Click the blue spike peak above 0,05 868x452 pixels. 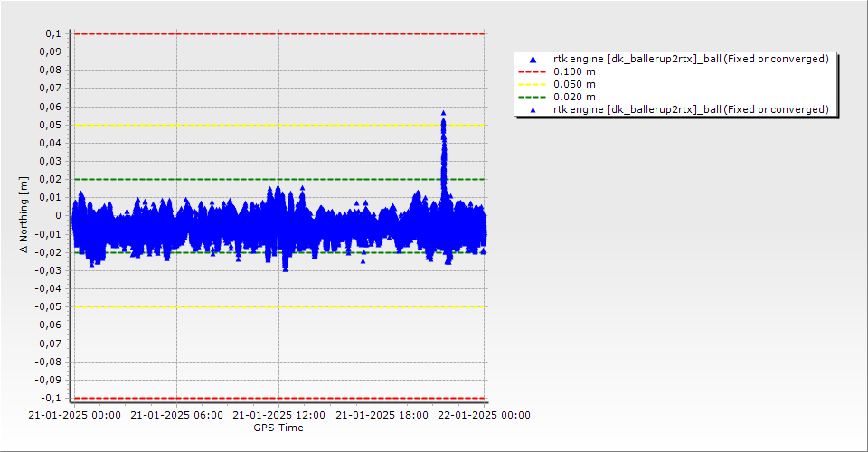443,113
